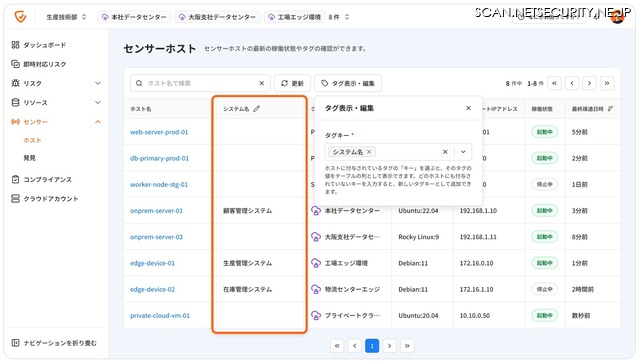Screen dimensions: 640x363
Task: Go to last page using top pagination
Action: 607,83
